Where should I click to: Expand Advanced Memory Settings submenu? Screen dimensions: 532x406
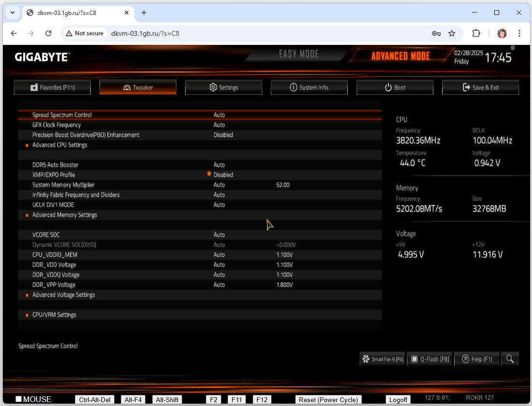click(x=65, y=215)
